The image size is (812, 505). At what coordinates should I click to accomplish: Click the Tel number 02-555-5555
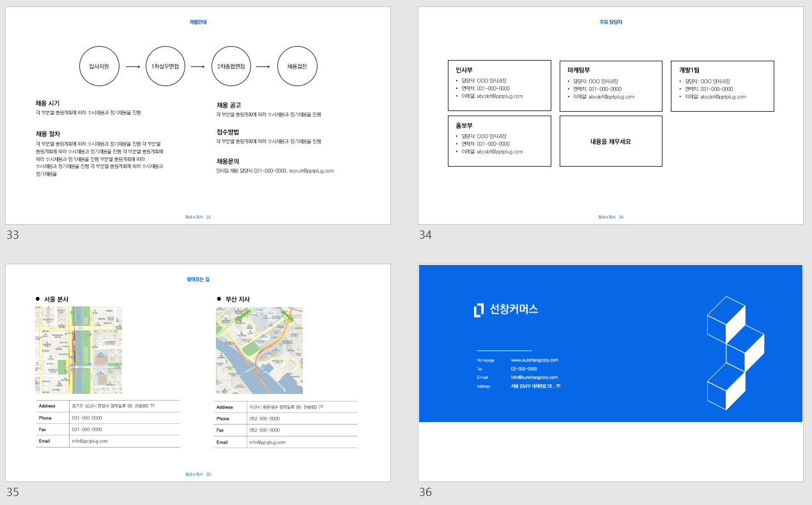click(x=524, y=369)
